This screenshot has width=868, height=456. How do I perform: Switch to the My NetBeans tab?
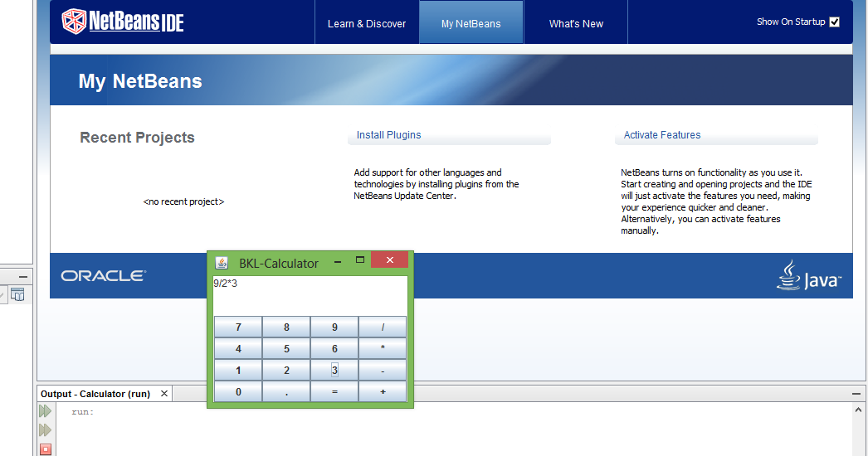[471, 23]
